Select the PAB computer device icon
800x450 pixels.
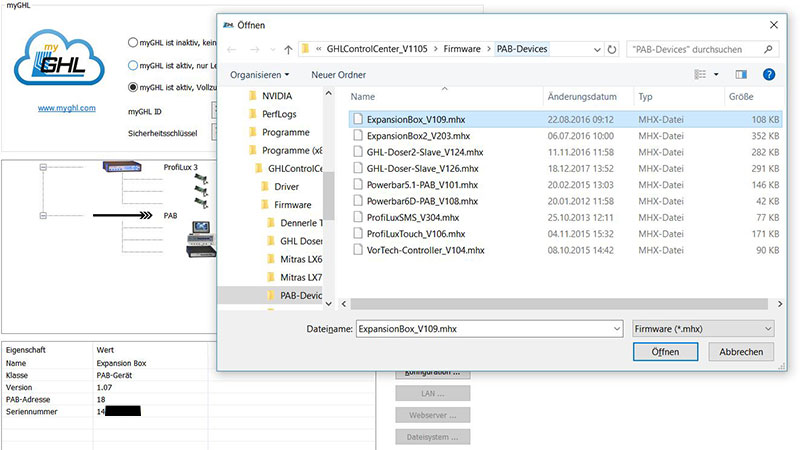201,239
